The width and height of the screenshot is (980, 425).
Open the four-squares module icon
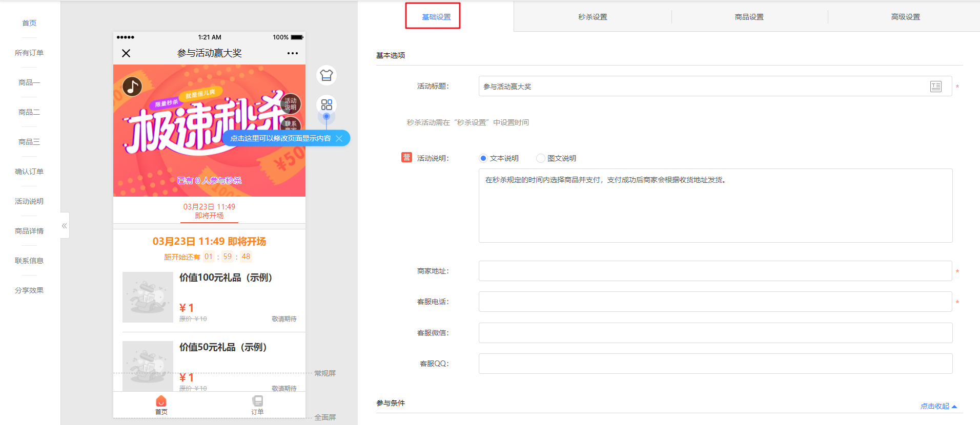(x=326, y=105)
